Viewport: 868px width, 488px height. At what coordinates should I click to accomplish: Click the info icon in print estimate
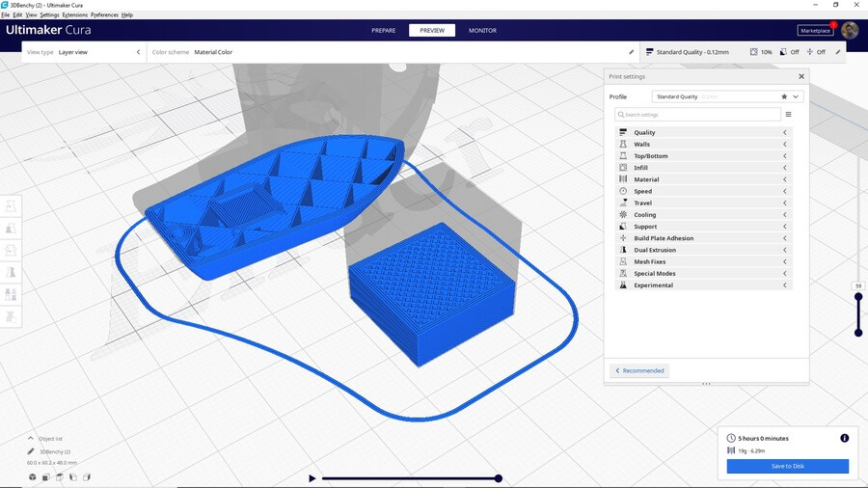pyautogui.click(x=845, y=438)
